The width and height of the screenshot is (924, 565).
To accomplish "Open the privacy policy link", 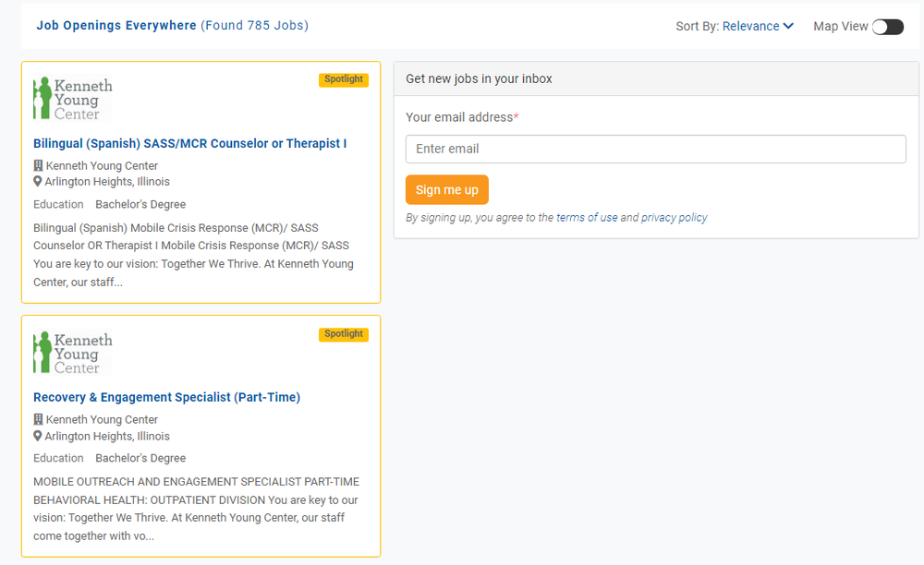I will [674, 217].
